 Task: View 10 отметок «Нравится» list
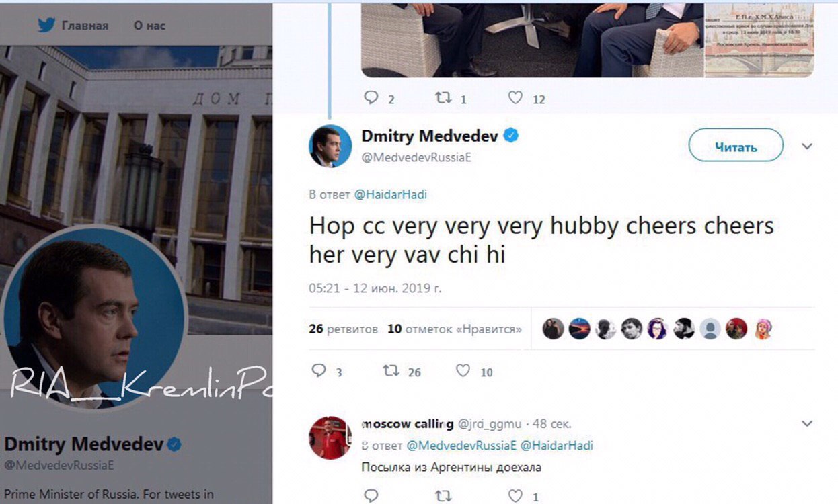(455, 329)
